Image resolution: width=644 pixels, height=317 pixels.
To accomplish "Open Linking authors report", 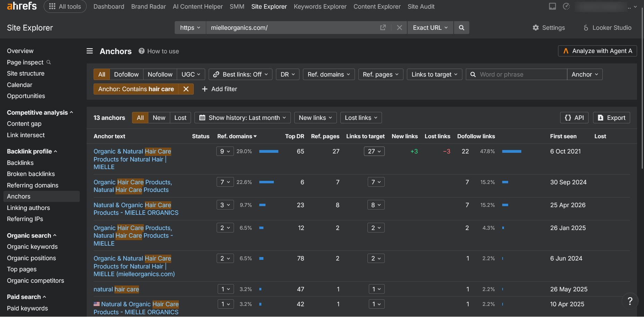I will (x=28, y=208).
